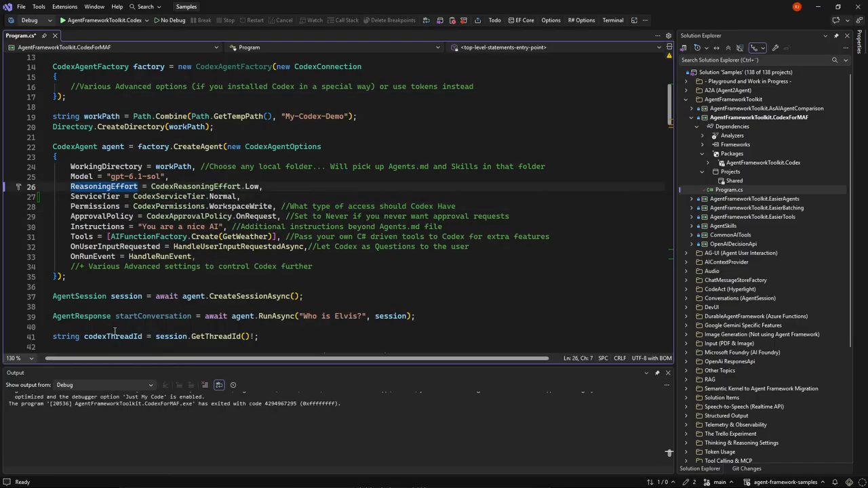Collapse the AgentFrameworkToolkit folder
The image size is (868, 488).
click(686, 99)
